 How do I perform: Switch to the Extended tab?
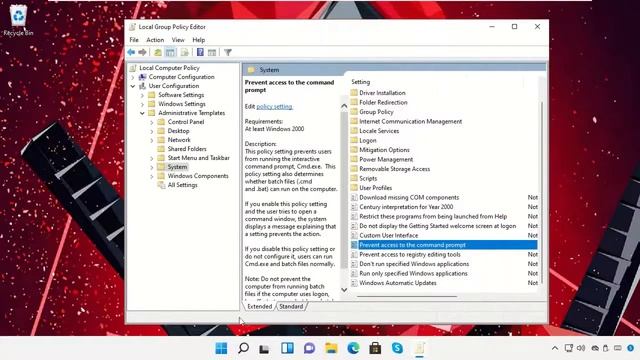coord(260,306)
